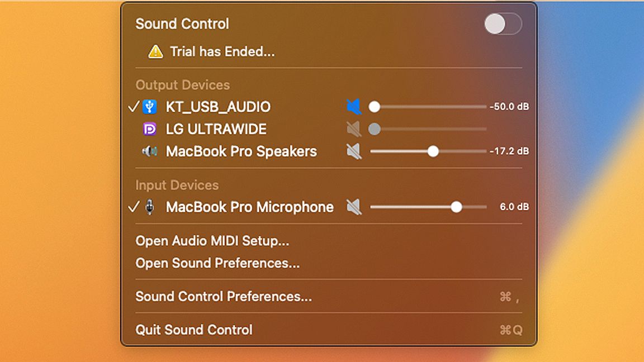Image resolution: width=644 pixels, height=362 pixels.
Task: Toggle mute icon for MacBook Pro Speakers
Action: tap(354, 151)
